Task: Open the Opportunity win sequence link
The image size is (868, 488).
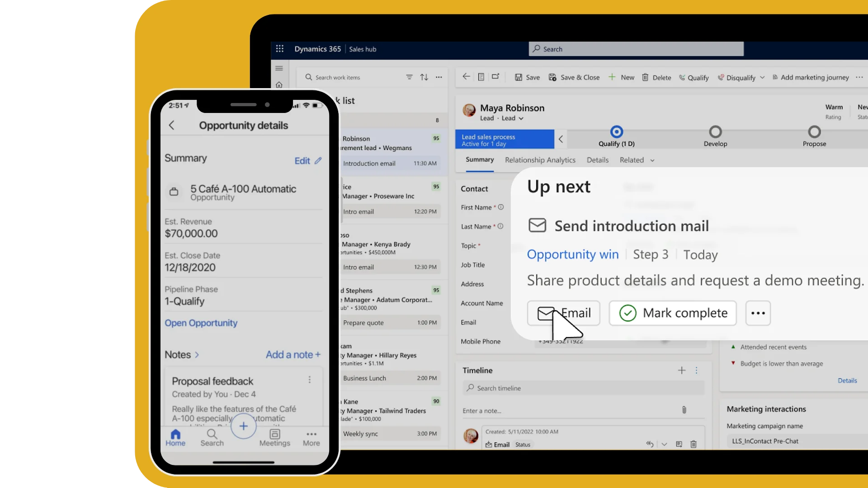Action: point(573,254)
